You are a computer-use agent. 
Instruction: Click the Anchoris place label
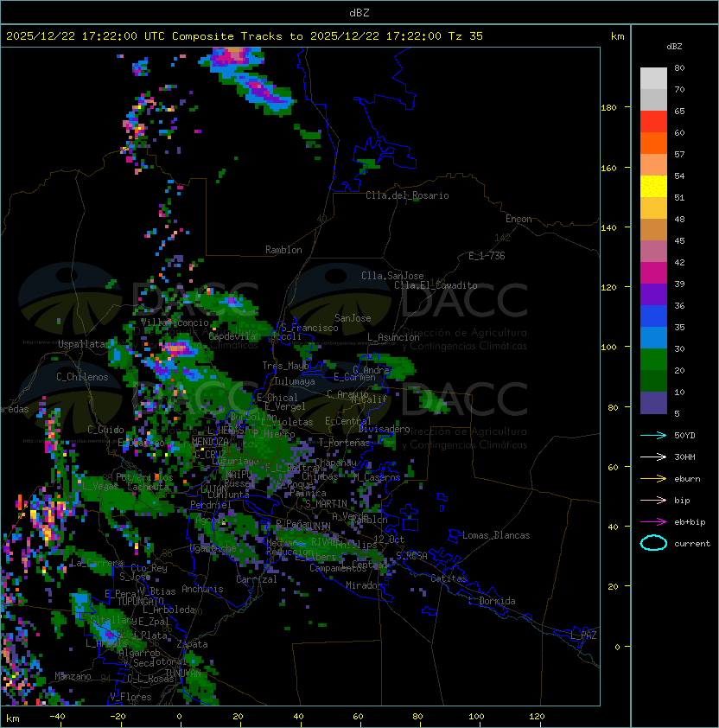click(x=202, y=589)
